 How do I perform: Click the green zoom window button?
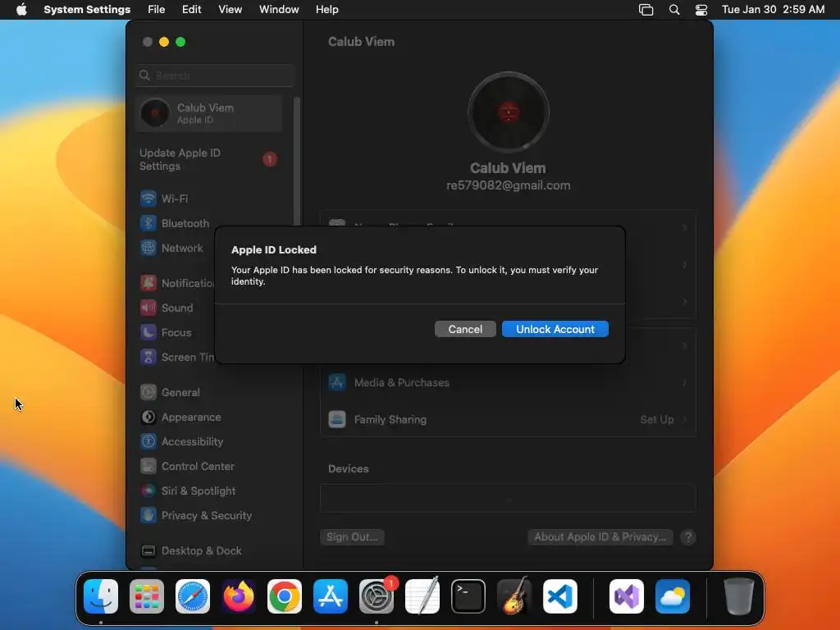(180, 42)
